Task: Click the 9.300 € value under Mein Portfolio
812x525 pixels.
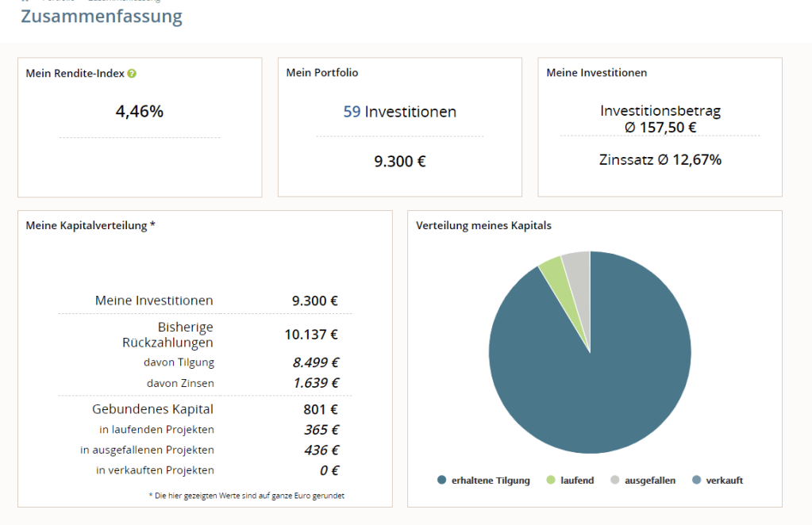Action: (400, 161)
